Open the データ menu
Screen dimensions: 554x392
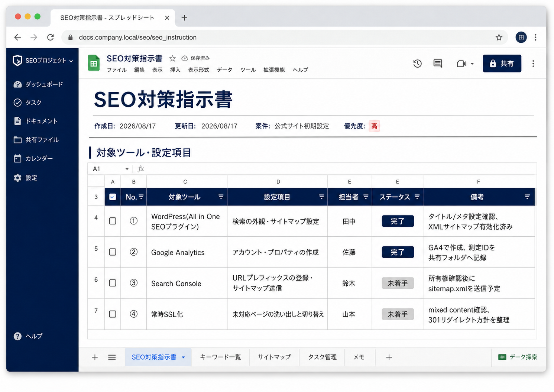click(224, 70)
